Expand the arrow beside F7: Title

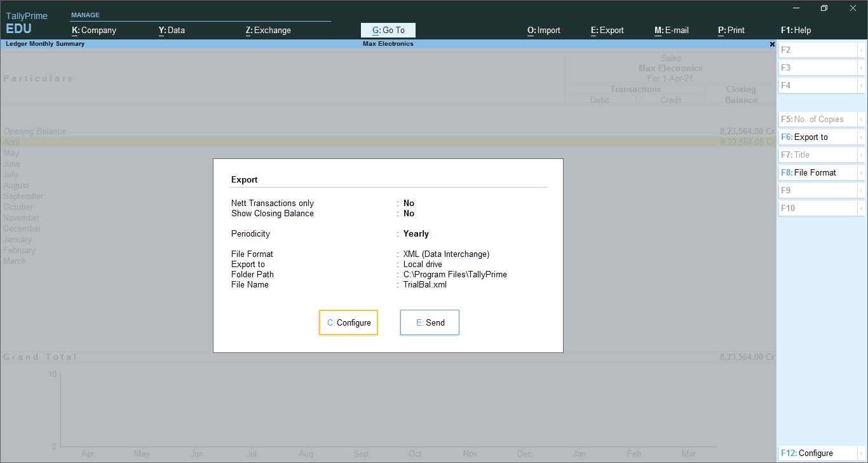861,155
